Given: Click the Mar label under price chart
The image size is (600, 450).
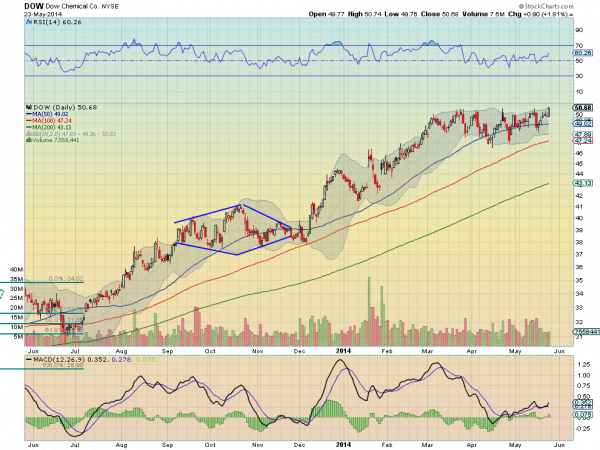Looking at the screenshot, I should (427, 351).
